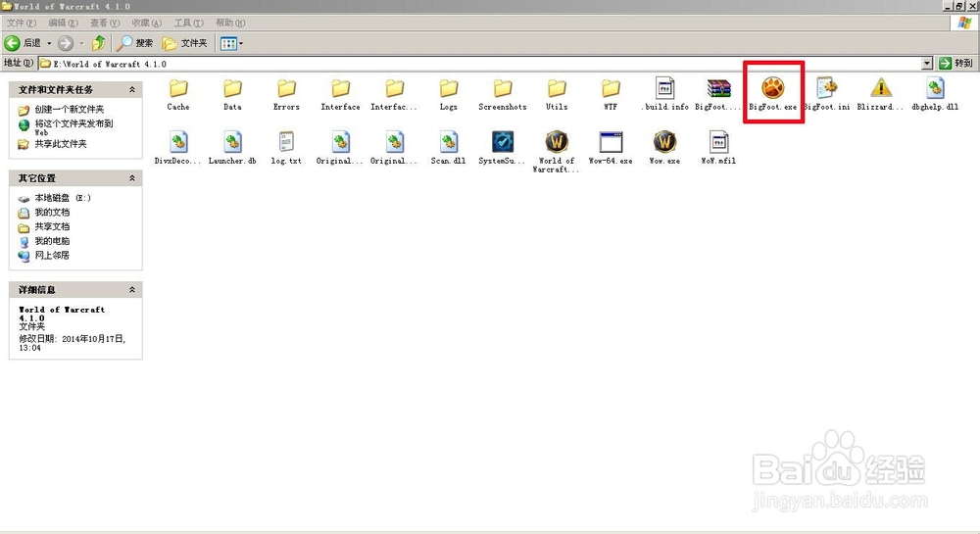Collapse the 文件和文件夹任务 panel
The width and height of the screenshot is (980, 534).
(132, 90)
